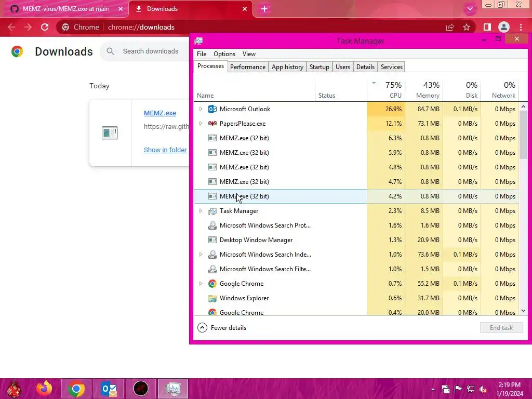532x399 pixels.
Task: Open Chrome from the taskbar
Action: 76,389
